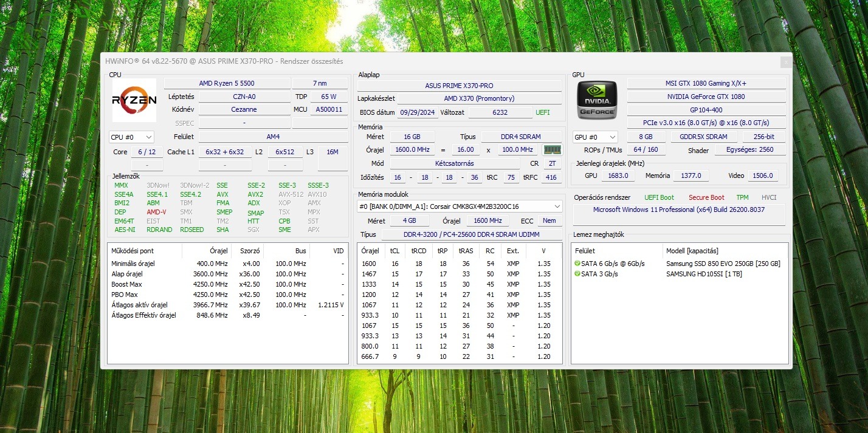Click the AMD X370 (Promontory) chipset field
This screenshot has height=433, width=868.
479,98
